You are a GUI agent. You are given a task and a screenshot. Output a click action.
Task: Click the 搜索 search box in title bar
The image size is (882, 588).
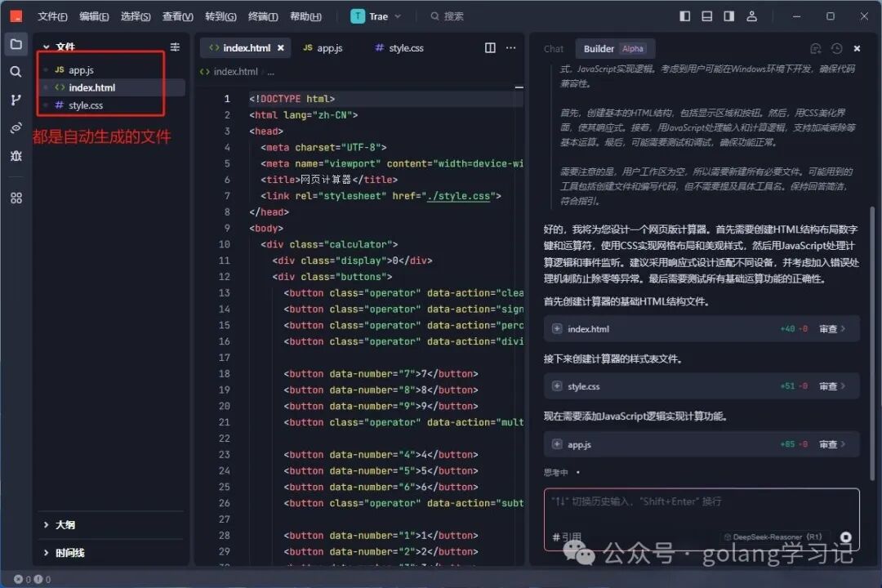(x=448, y=16)
